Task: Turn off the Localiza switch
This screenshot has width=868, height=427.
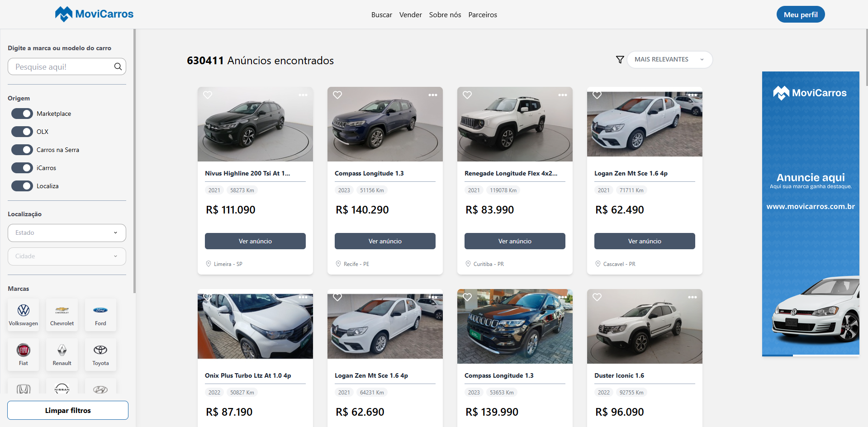Action: pyautogui.click(x=22, y=186)
